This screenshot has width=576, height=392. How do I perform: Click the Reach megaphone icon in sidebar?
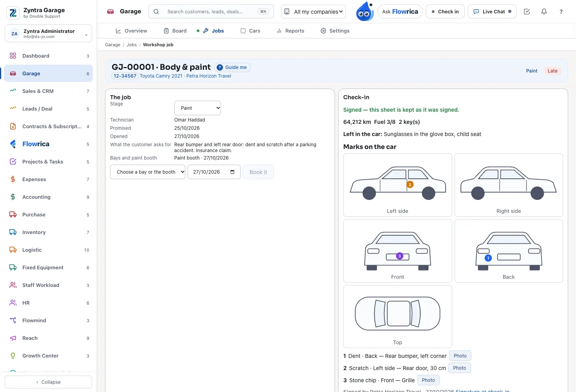[x=13, y=338]
